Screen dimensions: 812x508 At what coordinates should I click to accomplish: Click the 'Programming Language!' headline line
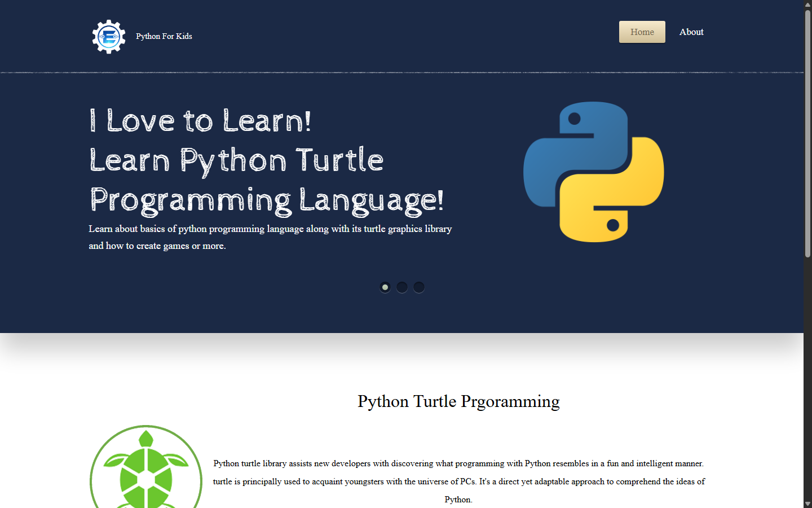267,200
